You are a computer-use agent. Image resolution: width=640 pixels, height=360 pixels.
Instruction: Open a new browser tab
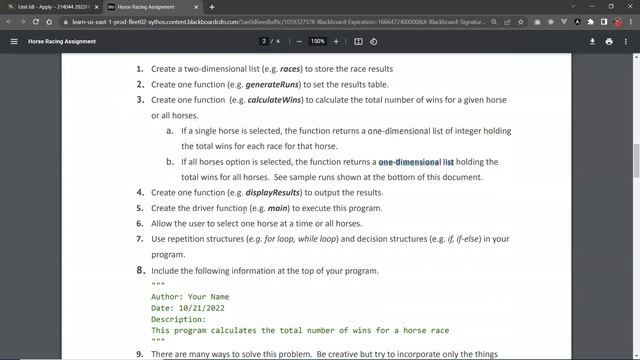[x=212, y=7]
